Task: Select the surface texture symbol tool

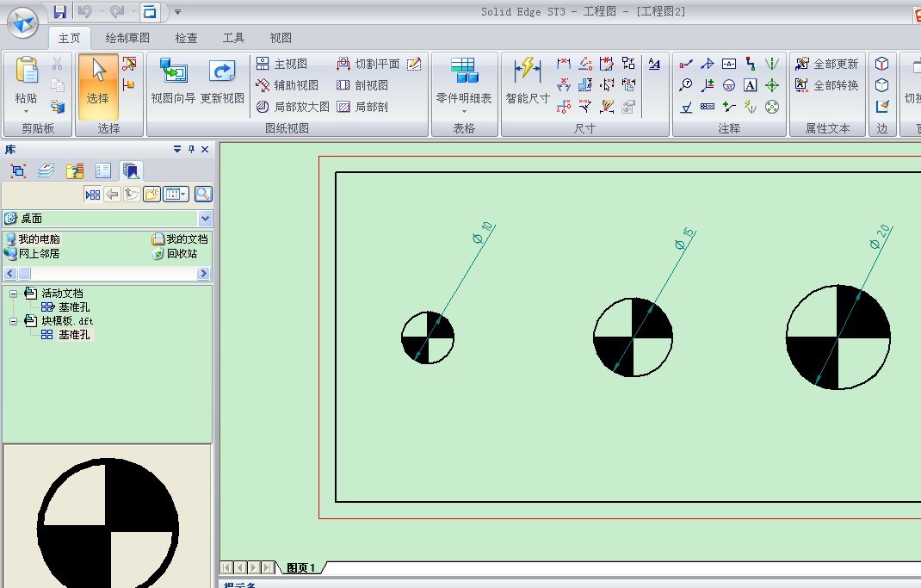Action: [x=685, y=107]
